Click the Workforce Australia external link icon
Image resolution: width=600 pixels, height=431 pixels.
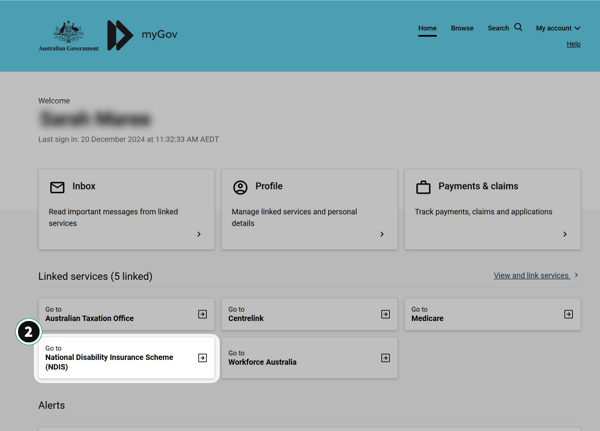(x=385, y=358)
